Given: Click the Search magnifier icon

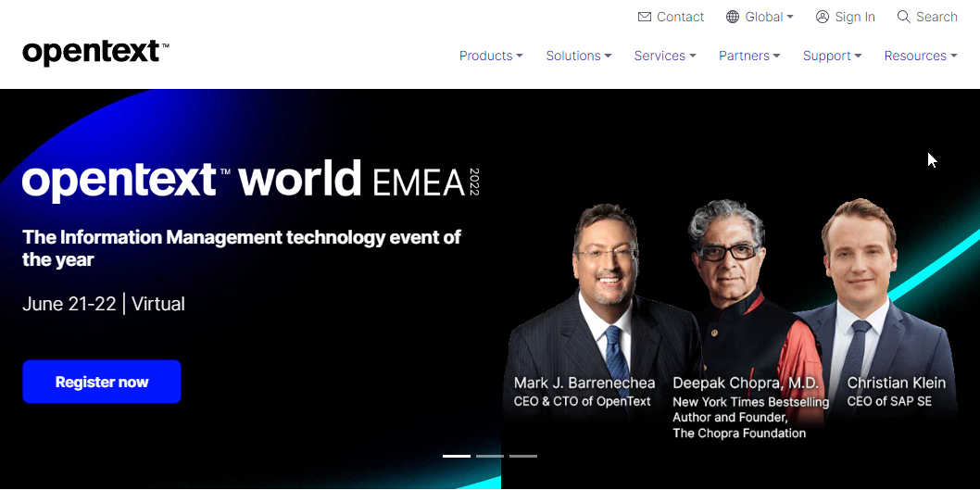Looking at the screenshot, I should [x=904, y=17].
